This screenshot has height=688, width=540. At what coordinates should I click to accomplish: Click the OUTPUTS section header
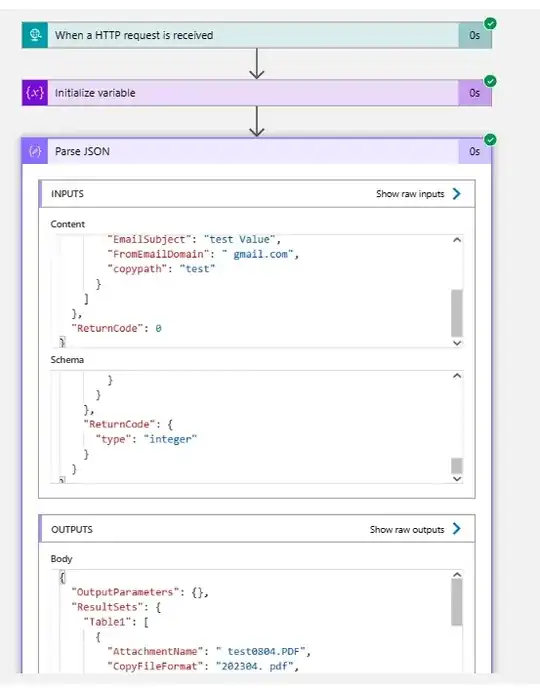[257, 529]
